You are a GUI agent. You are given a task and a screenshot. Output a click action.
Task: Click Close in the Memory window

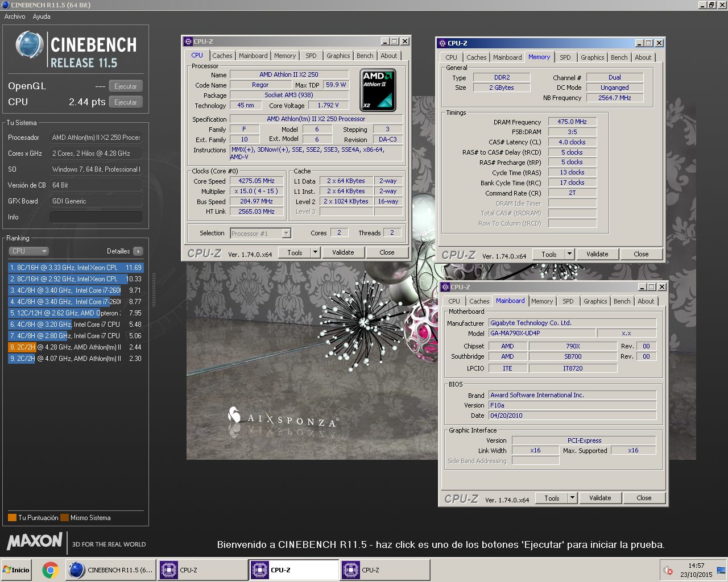pos(641,255)
